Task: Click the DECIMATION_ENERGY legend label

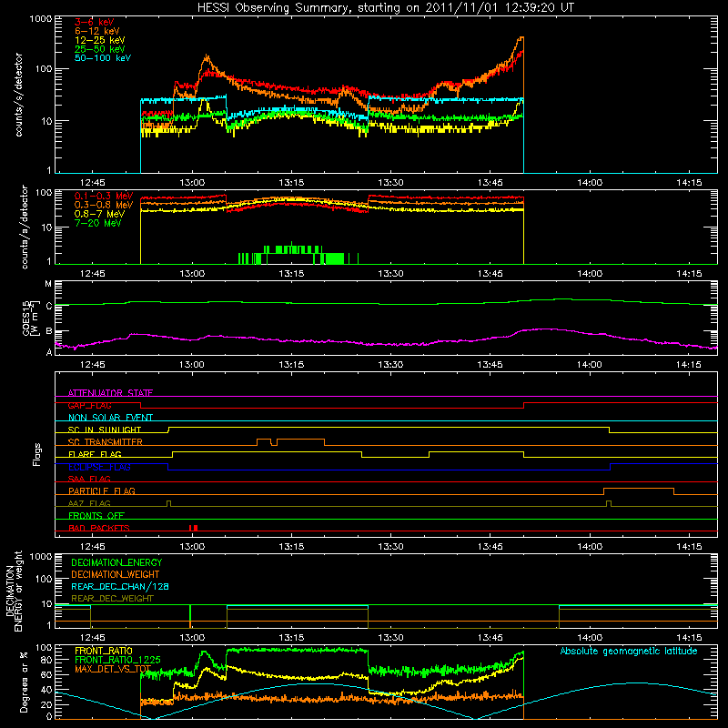Action: coord(116,562)
